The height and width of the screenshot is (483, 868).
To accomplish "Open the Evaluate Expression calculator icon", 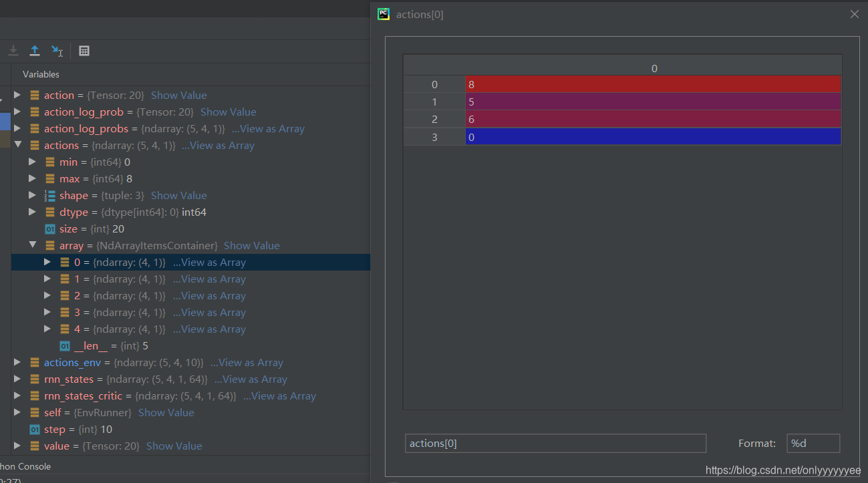I will (84, 51).
